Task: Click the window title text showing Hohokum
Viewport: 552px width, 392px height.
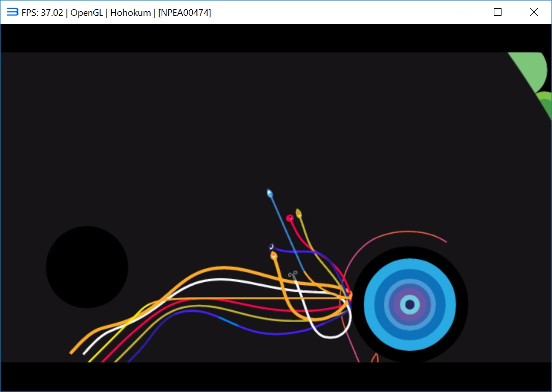Action: click(130, 12)
